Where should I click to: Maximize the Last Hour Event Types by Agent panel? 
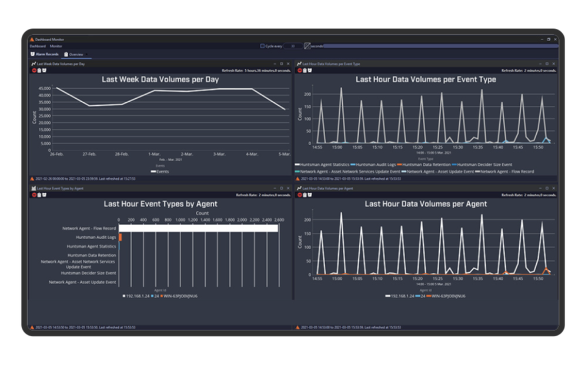point(281,188)
